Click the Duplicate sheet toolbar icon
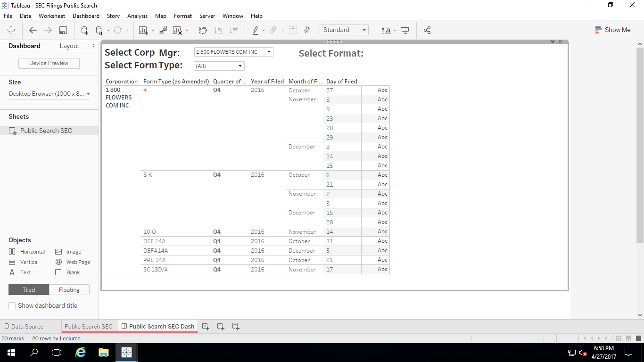The image size is (644, 362). click(163, 30)
